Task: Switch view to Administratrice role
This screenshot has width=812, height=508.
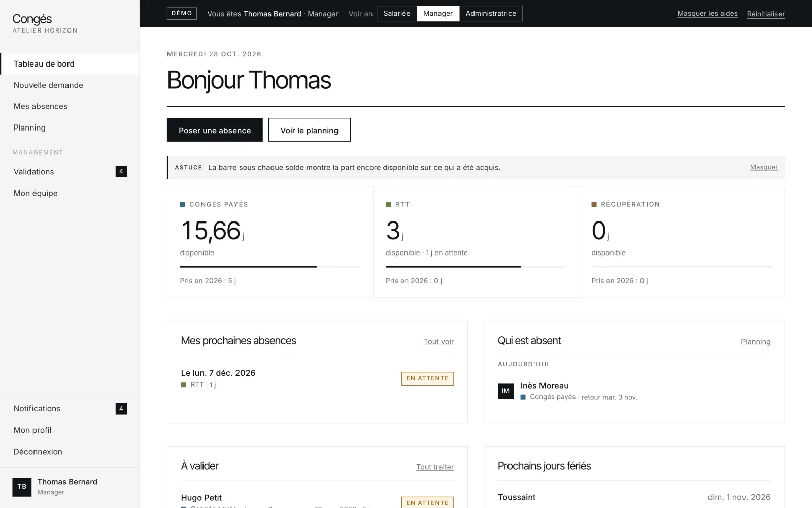Action: (491, 13)
